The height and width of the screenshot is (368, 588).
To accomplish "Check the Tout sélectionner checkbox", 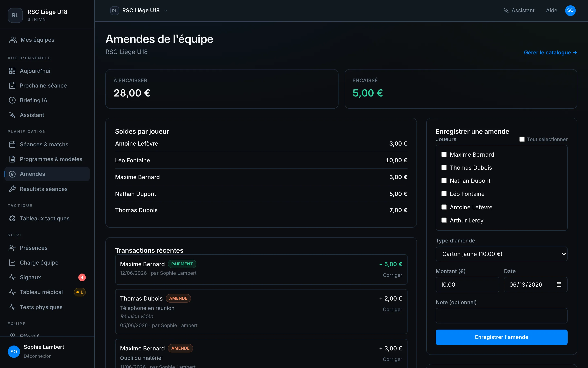I will [x=522, y=139].
